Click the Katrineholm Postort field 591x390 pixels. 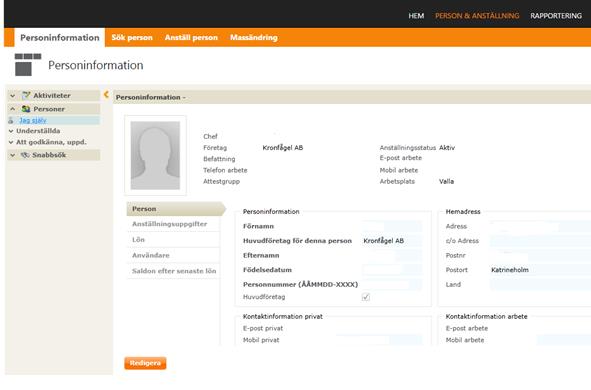pos(540,270)
